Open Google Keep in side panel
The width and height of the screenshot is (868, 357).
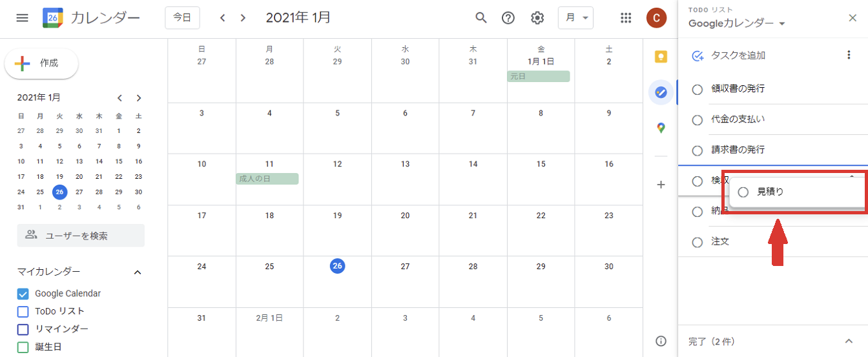pos(661,57)
